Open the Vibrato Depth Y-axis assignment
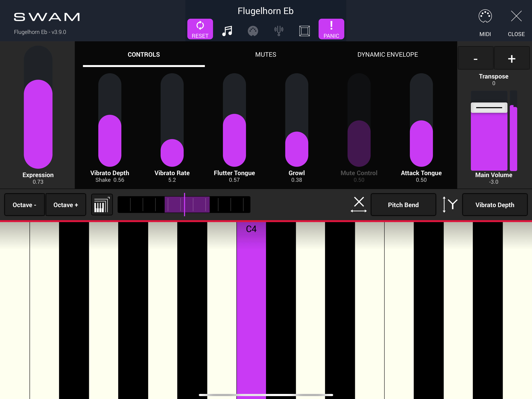The image size is (532, 399). pos(495,205)
